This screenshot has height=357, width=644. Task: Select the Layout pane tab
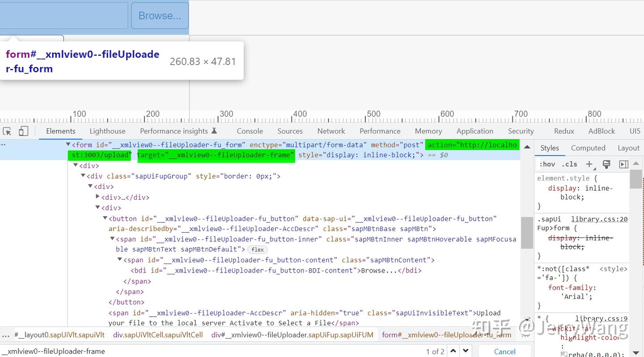628,148
